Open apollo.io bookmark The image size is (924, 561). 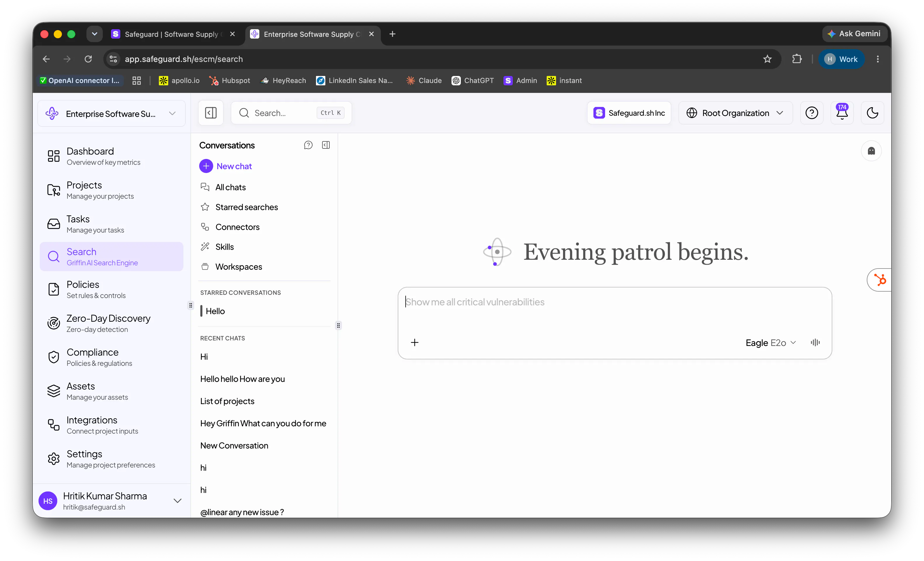(179, 80)
